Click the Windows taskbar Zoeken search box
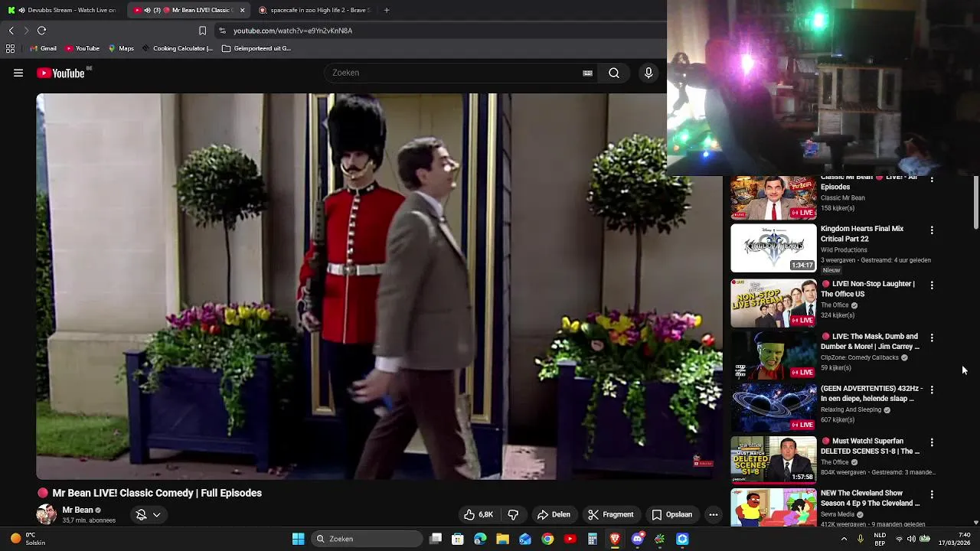The width and height of the screenshot is (980, 551). (x=367, y=539)
